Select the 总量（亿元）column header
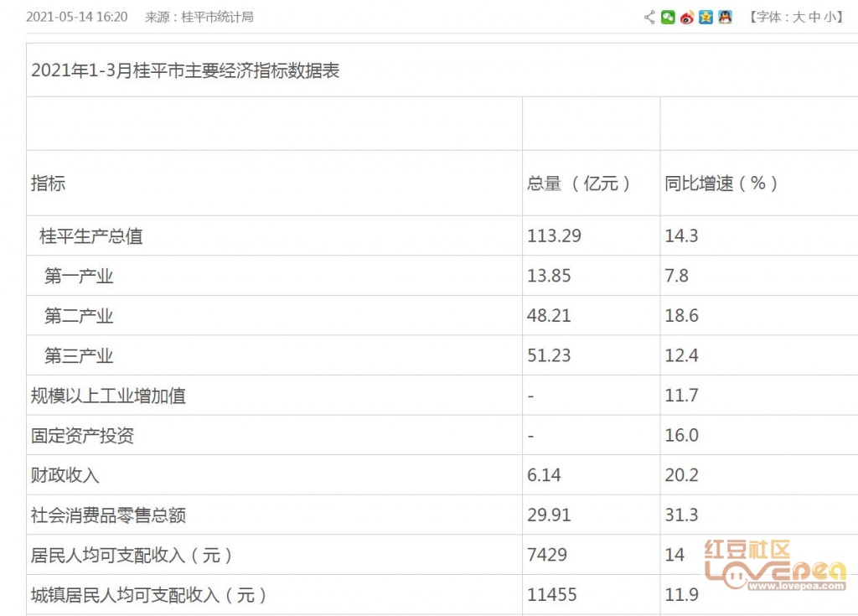The height and width of the screenshot is (616, 858). click(x=579, y=184)
